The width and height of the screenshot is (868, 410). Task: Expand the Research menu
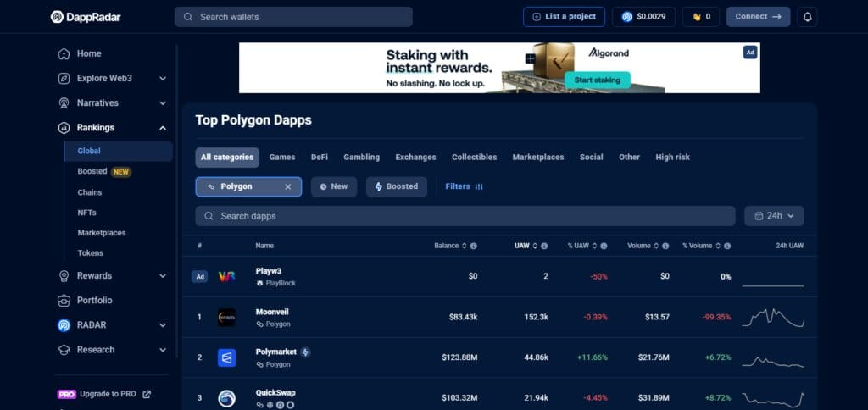click(x=163, y=350)
